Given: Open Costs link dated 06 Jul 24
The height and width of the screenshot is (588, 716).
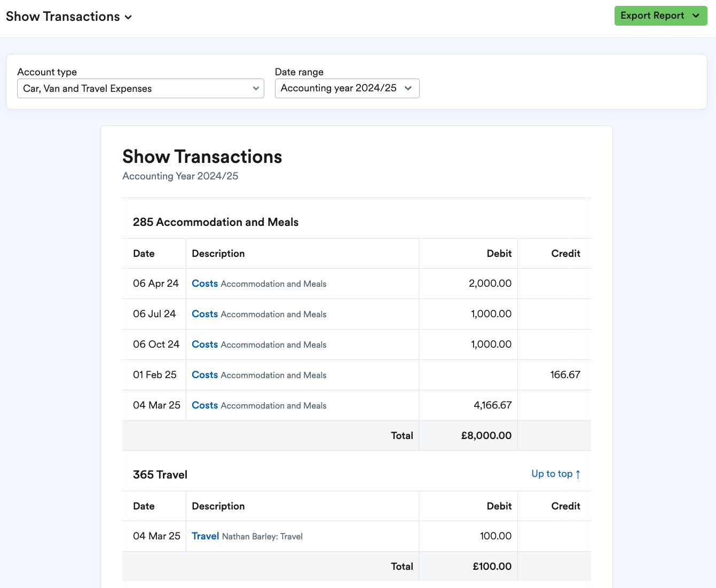Looking at the screenshot, I should click(205, 314).
